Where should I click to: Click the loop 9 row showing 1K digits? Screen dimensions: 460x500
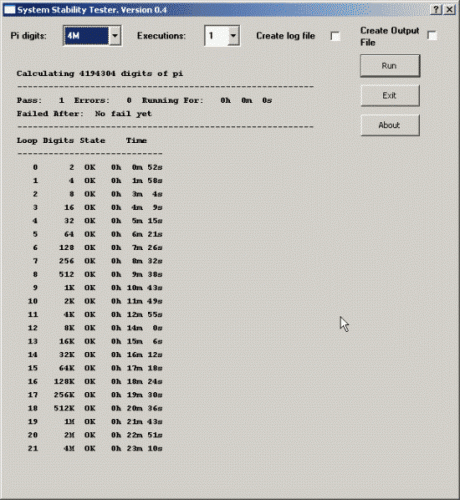(97, 288)
